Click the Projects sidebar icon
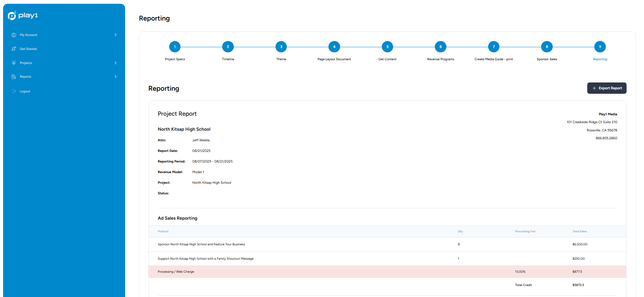Image resolution: width=644 pixels, height=297 pixels. pyautogui.click(x=14, y=63)
